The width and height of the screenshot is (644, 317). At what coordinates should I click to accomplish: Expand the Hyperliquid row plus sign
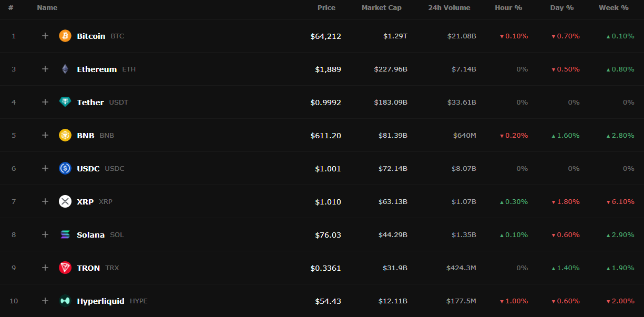45,301
